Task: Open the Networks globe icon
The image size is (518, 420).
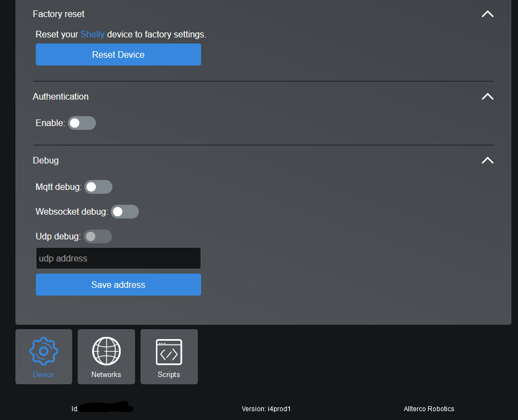Action: click(x=106, y=351)
